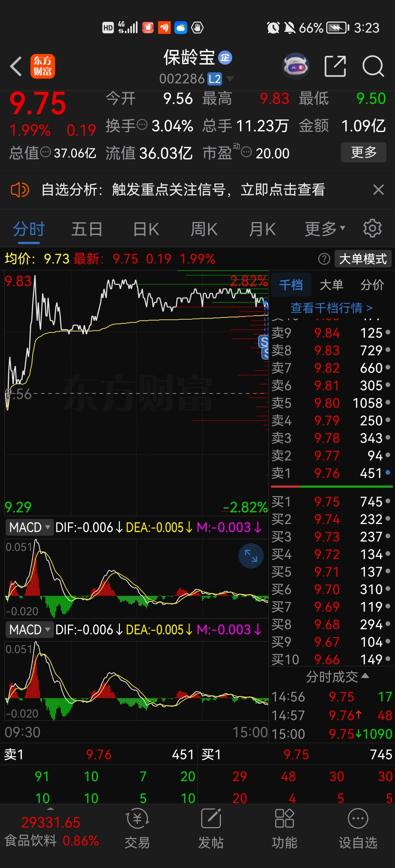Select the 分价 tab
The height and width of the screenshot is (868, 395).
point(372,285)
